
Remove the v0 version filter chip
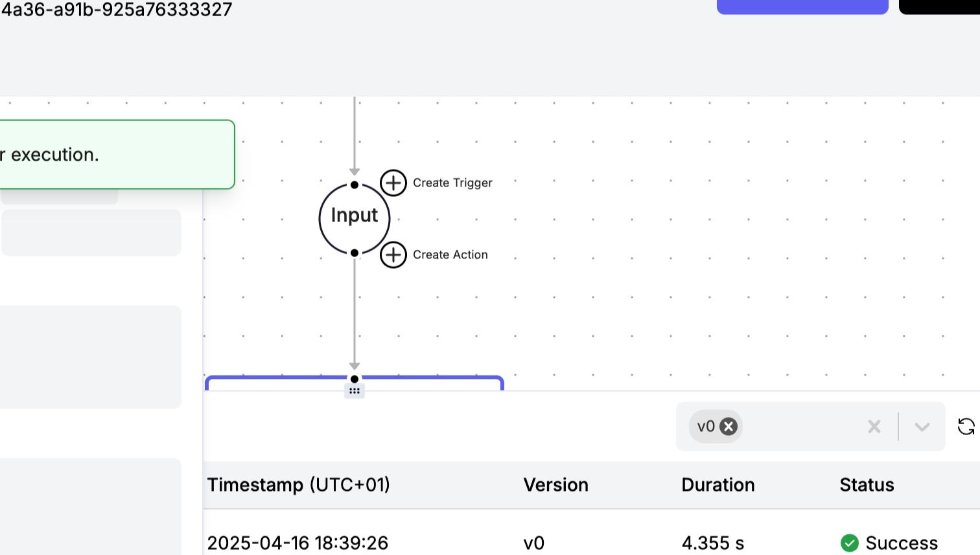point(729,426)
